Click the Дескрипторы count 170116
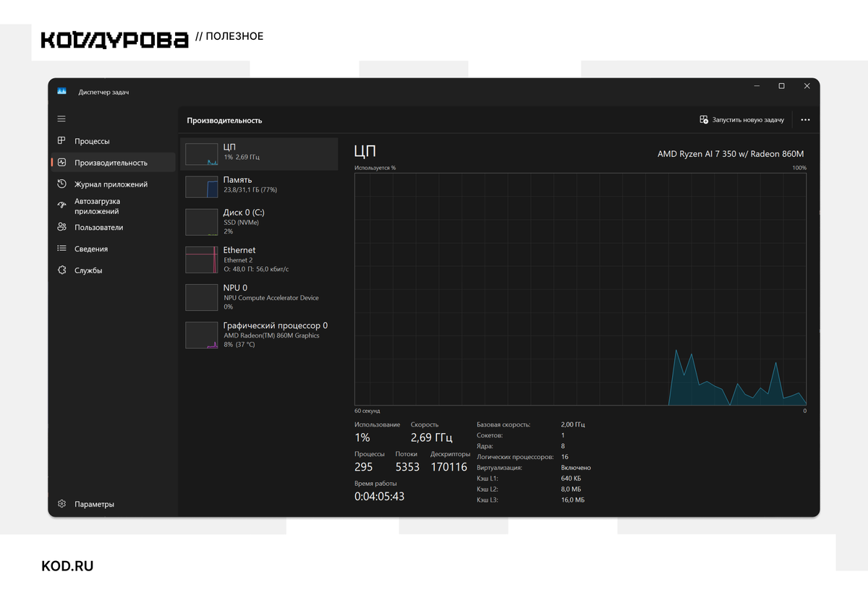The image size is (868, 595). 449,467
